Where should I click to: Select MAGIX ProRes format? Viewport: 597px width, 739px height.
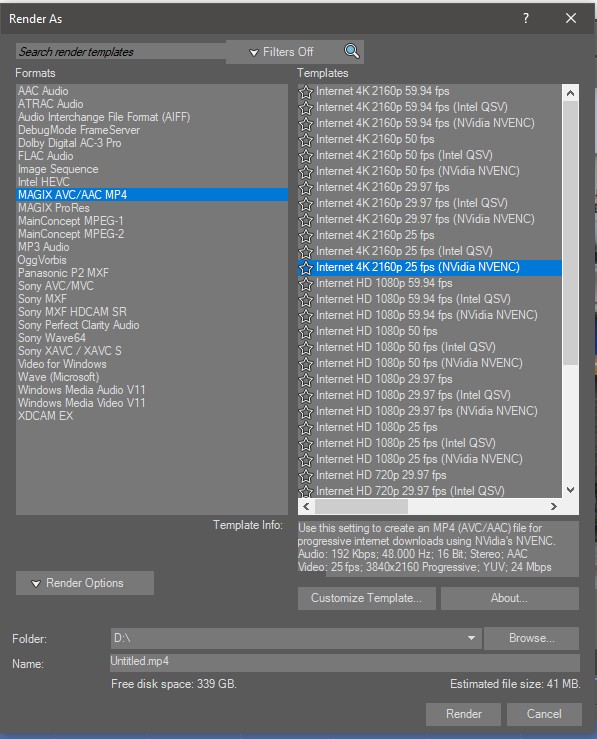(152, 208)
